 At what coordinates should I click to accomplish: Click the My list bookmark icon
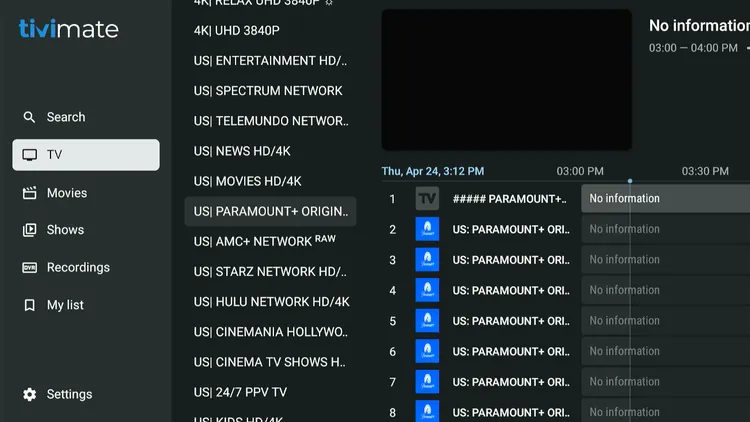[29, 305]
